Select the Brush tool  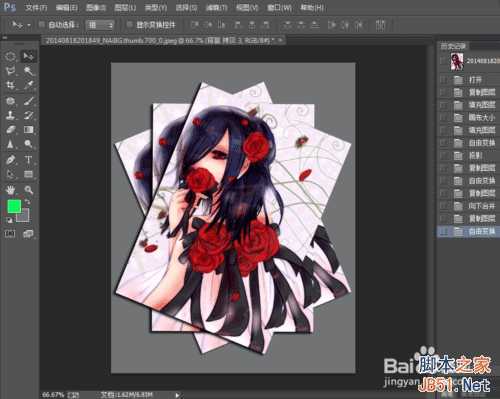(x=28, y=101)
